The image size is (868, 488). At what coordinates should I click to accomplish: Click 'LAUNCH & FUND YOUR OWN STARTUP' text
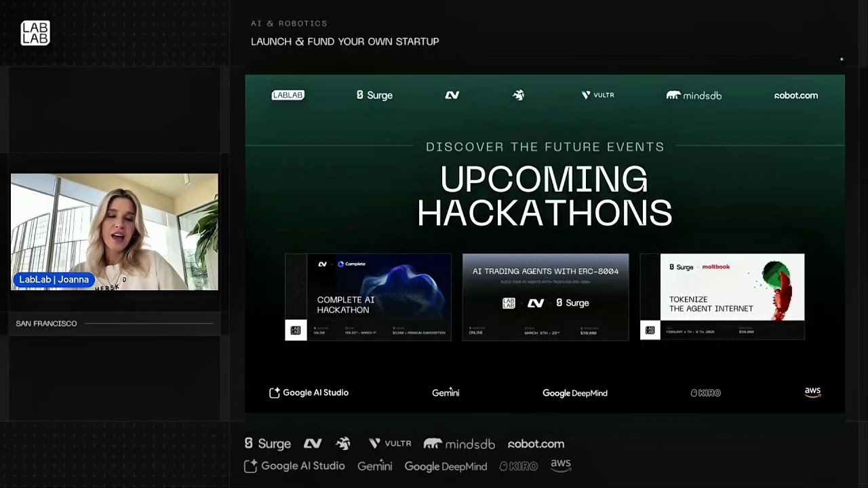tap(345, 42)
